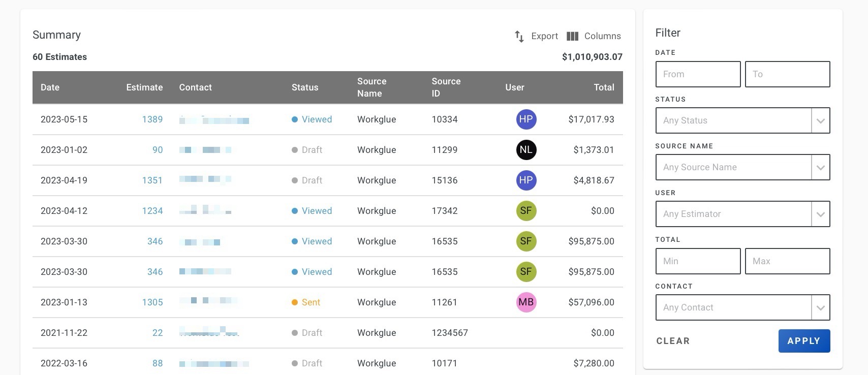Click the SF avatar on estimate 1234
The image size is (868, 375).
[x=526, y=211]
